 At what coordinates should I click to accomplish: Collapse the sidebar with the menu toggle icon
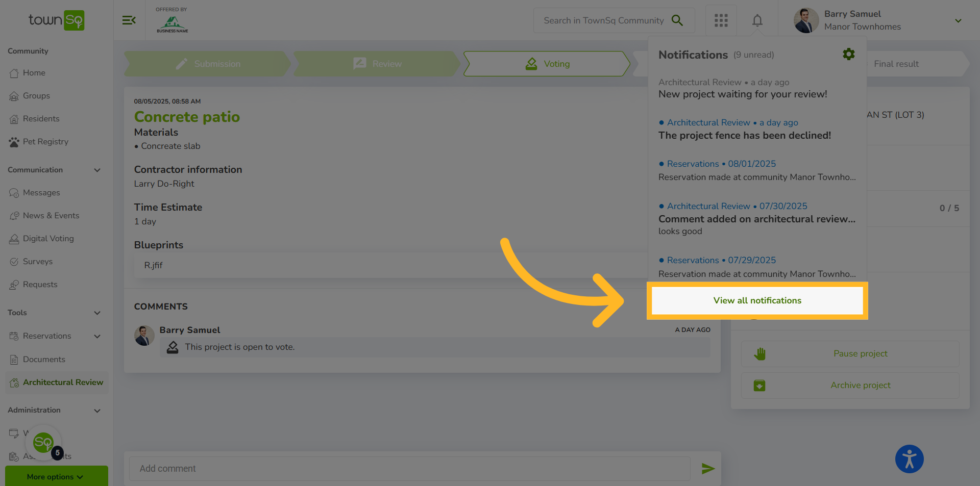click(129, 20)
